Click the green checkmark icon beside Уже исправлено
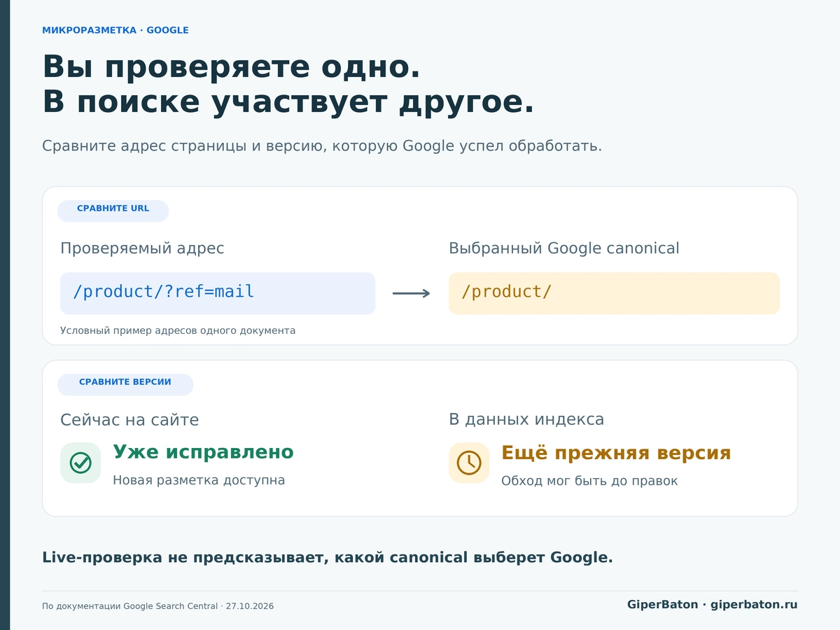 coord(80,463)
